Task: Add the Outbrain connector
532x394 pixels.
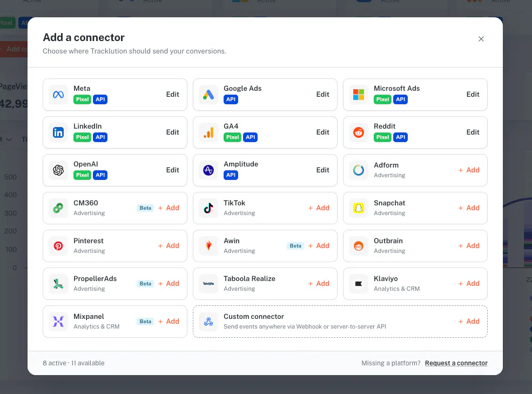Action: (469, 245)
